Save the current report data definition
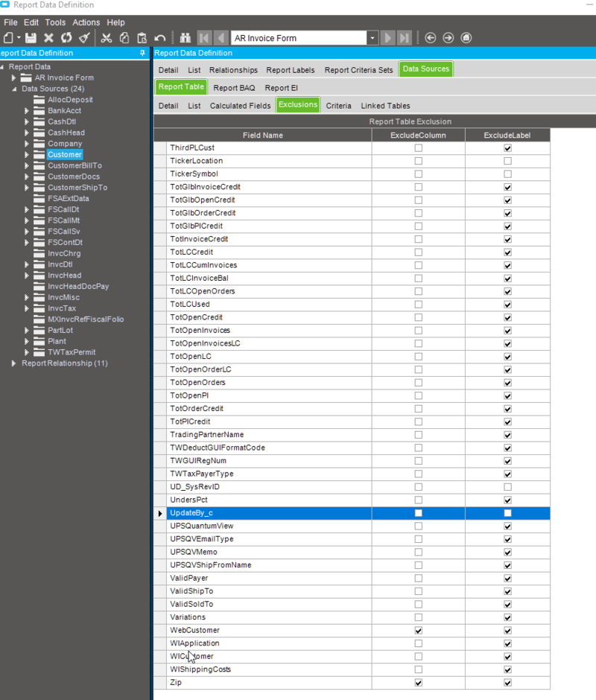The height and width of the screenshot is (700, 596). tap(32, 37)
